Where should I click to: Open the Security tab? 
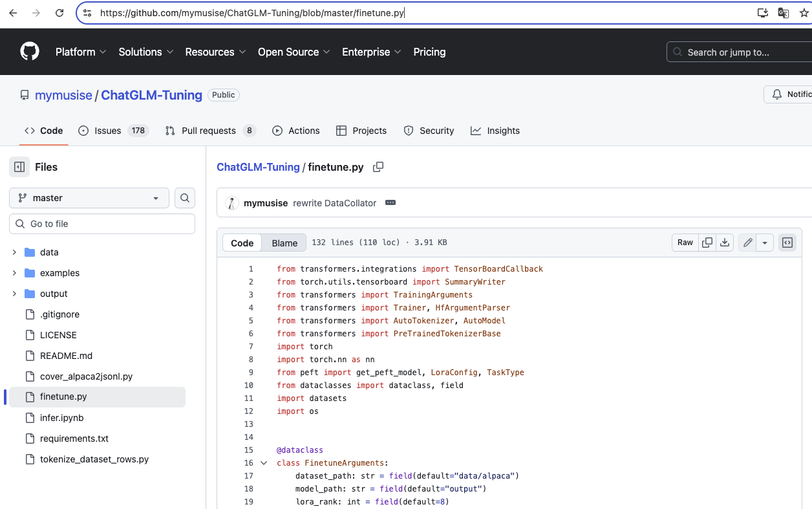429,131
